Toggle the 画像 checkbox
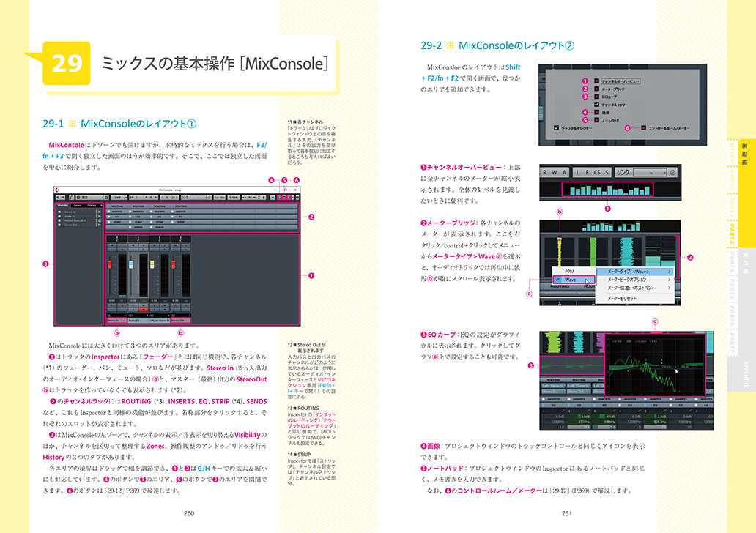756x533 pixels. pyautogui.click(x=596, y=112)
